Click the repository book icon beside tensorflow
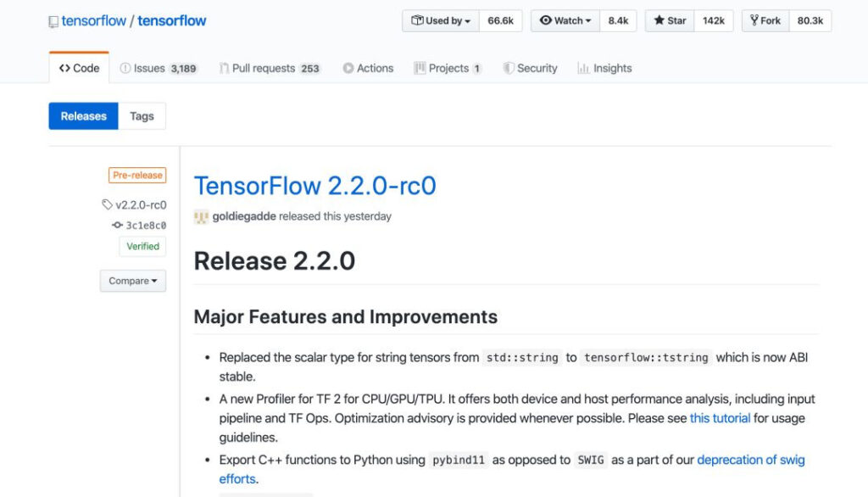Screen dimensions: 868x497 (x=53, y=21)
